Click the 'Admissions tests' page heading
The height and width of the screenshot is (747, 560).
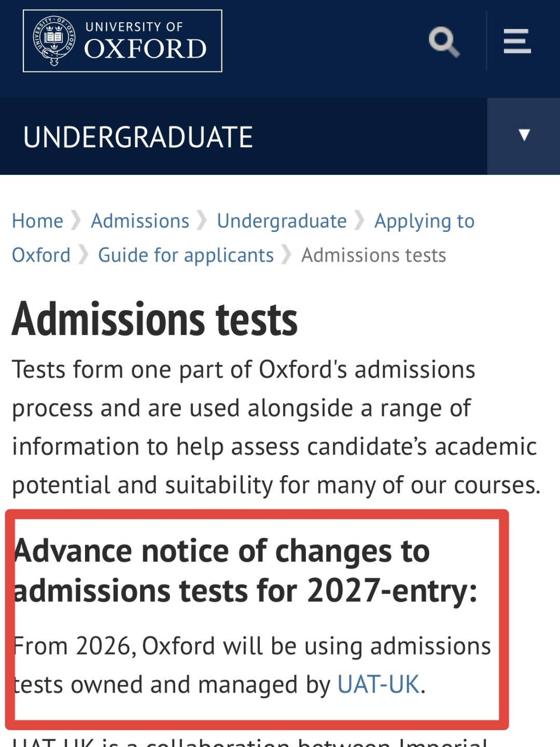[x=155, y=320]
